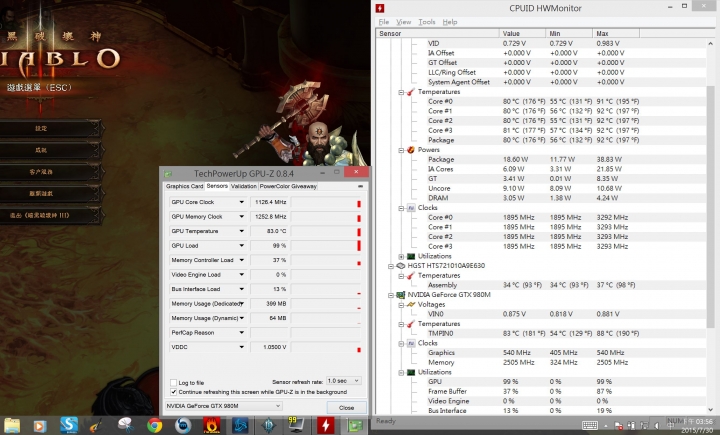Launch Google Chrome from the taskbar

click(x=154, y=426)
